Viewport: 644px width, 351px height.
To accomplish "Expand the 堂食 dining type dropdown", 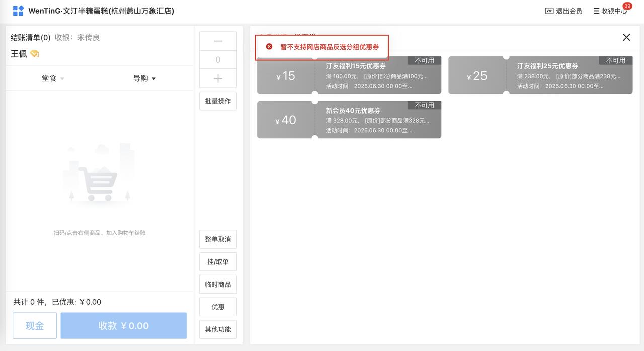I will click(x=53, y=78).
